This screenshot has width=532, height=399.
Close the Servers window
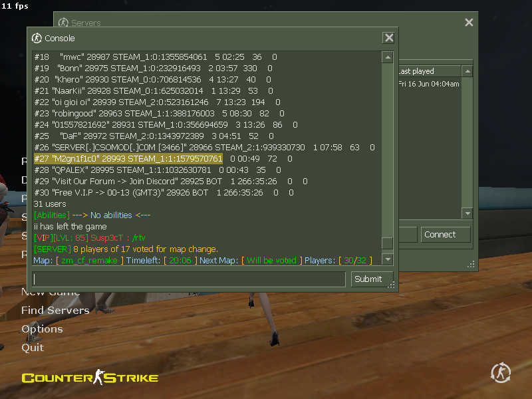point(469,23)
